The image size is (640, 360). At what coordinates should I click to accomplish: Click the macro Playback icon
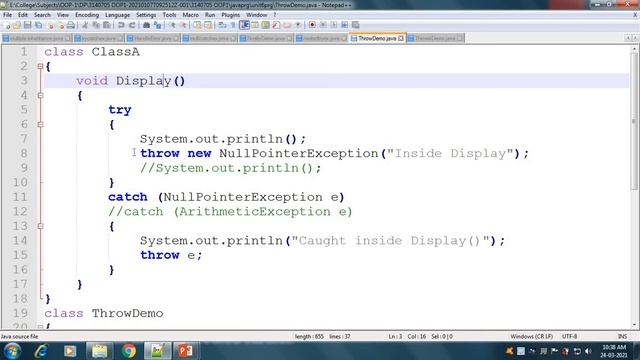334,25
